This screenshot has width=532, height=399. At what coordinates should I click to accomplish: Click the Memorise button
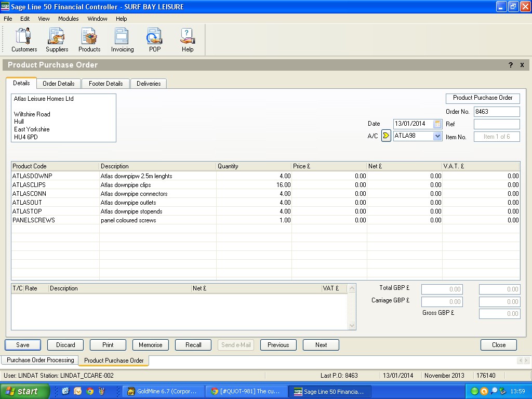(151, 345)
